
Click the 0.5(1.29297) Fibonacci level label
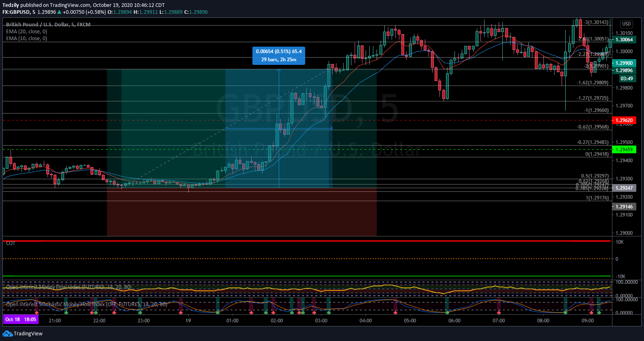[x=595, y=176]
